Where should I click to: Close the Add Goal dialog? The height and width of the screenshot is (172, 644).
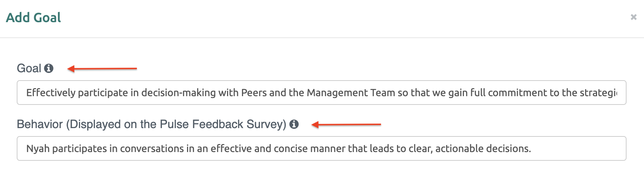[x=633, y=17]
